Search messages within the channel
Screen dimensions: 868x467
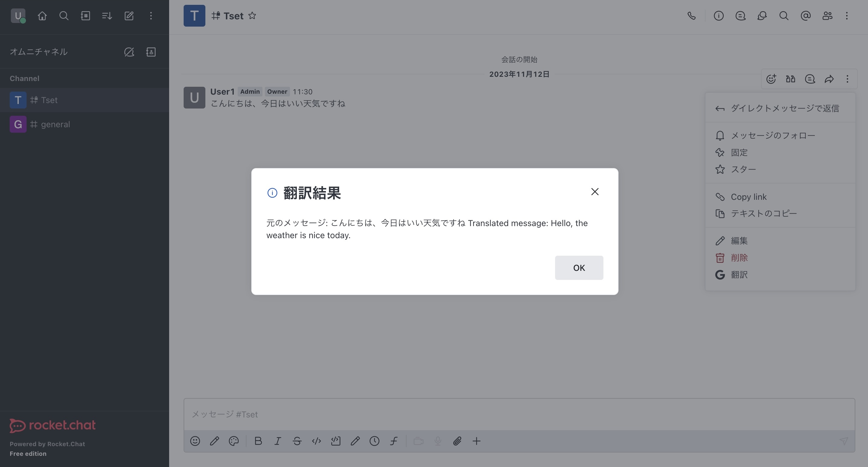(784, 16)
